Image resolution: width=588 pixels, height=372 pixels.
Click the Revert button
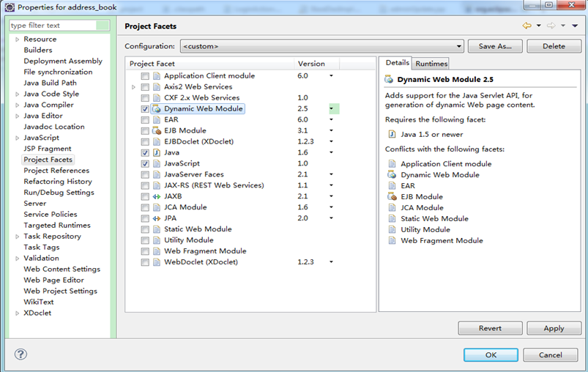coord(490,328)
